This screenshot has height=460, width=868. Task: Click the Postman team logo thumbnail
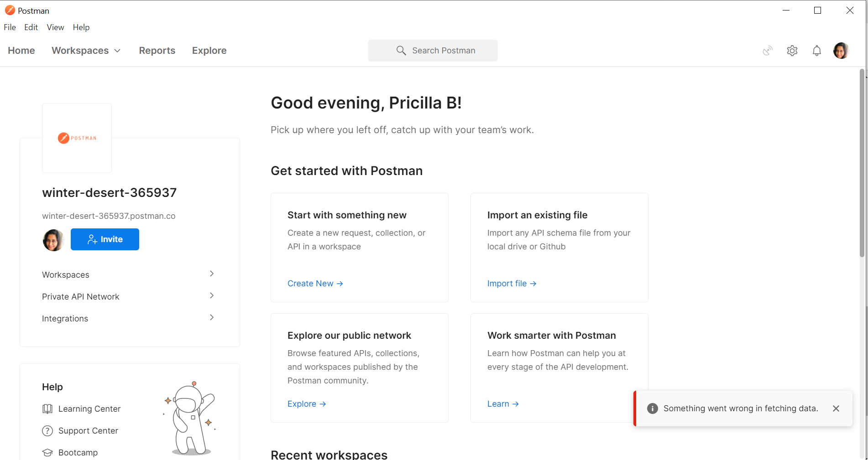pyautogui.click(x=77, y=138)
